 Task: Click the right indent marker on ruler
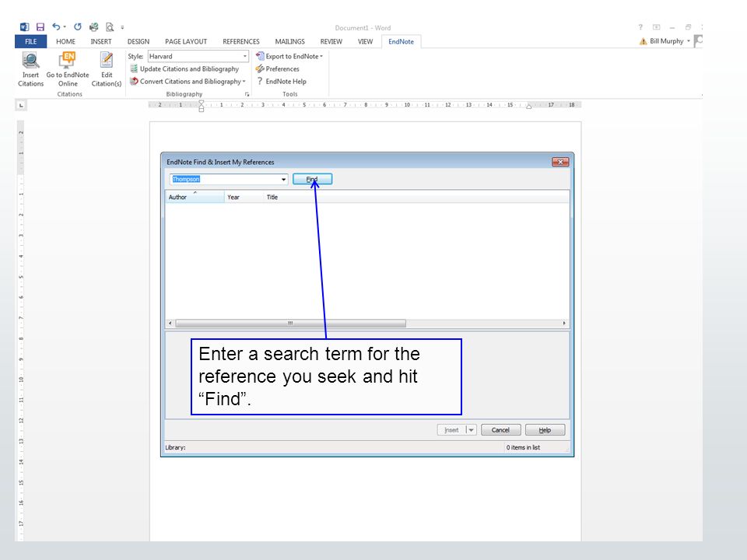529,107
